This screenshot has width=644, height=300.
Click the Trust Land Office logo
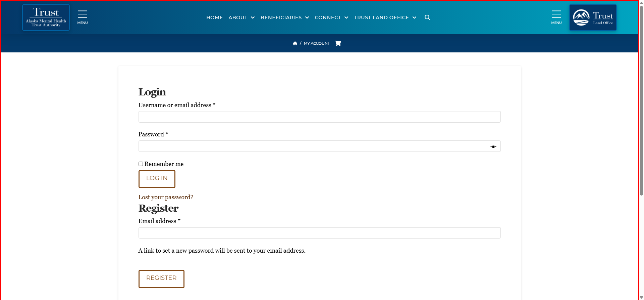(593, 17)
